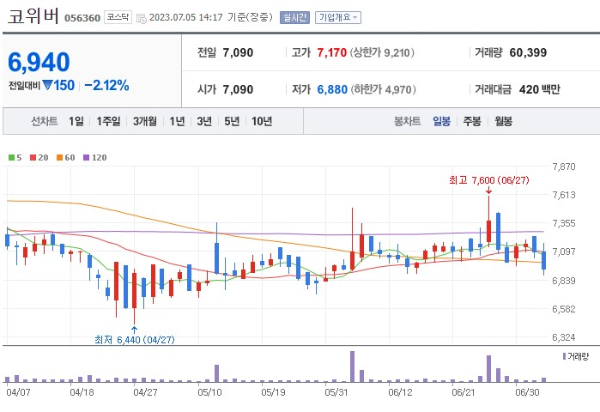The width and height of the screenshot is (600, 412).
Task: Click the 고가 value 7,170
Action: point(332,52)
